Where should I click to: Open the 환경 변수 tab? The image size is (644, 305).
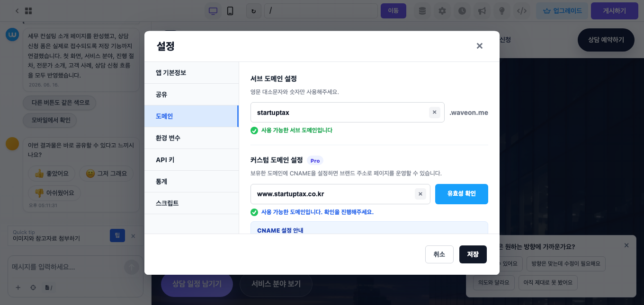[x=191, y=138]
